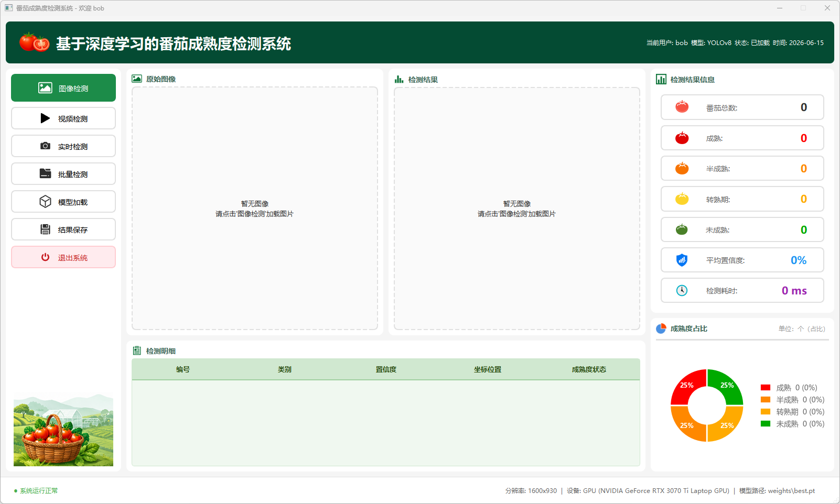Click the play icon beside 视频检测
The height and width of the screenshot is (504, 840).
45,118
